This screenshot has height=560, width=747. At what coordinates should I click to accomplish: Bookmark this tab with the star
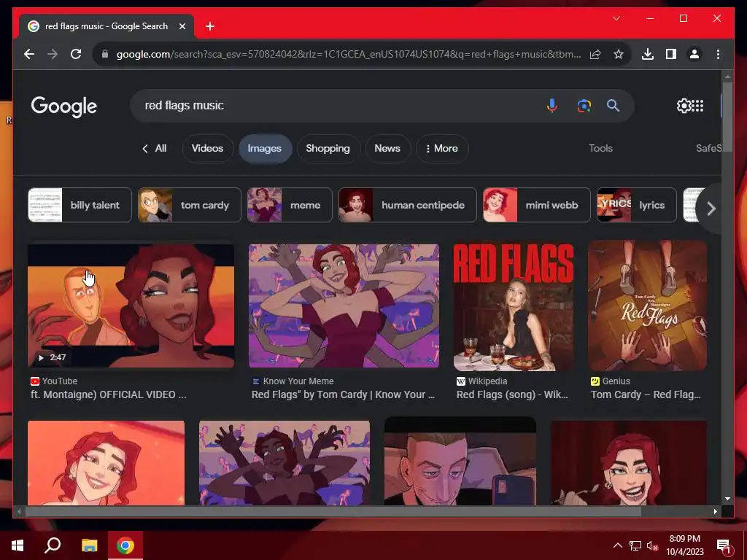point(619,54)
